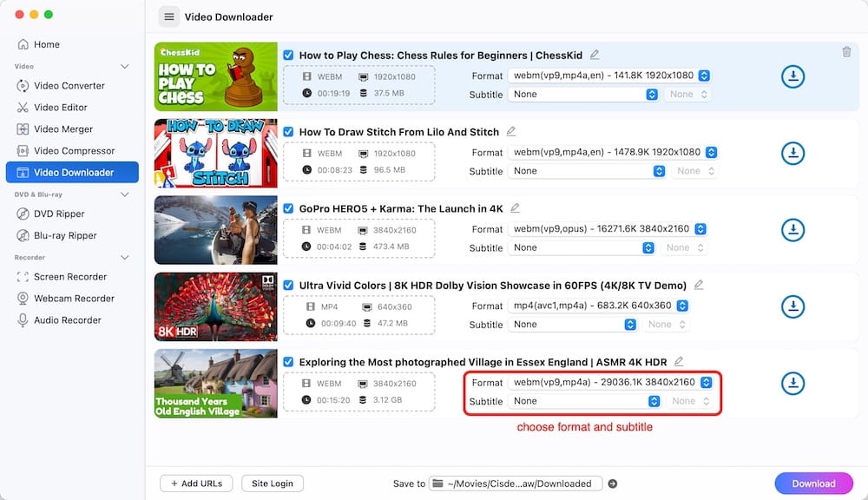This screenshot has height=500, width=868.
Task: Click the Add URLs button
Action: click(x=196, y=484)
